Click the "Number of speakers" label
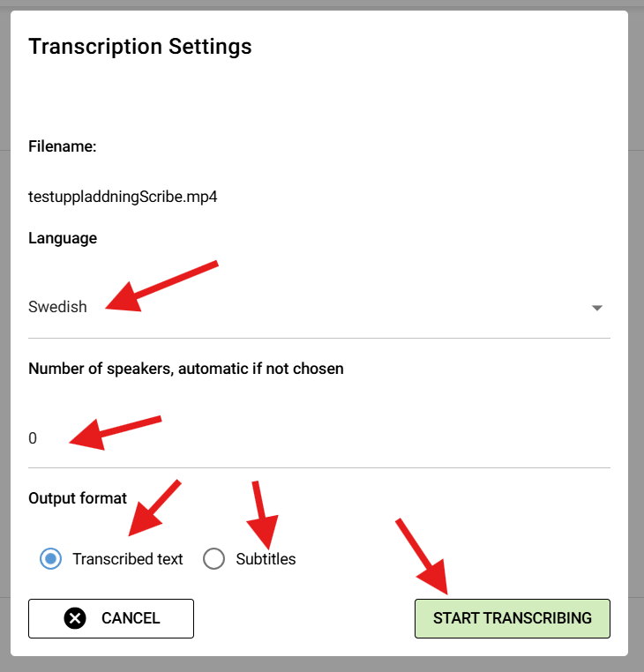 click(x=185, y=369)
